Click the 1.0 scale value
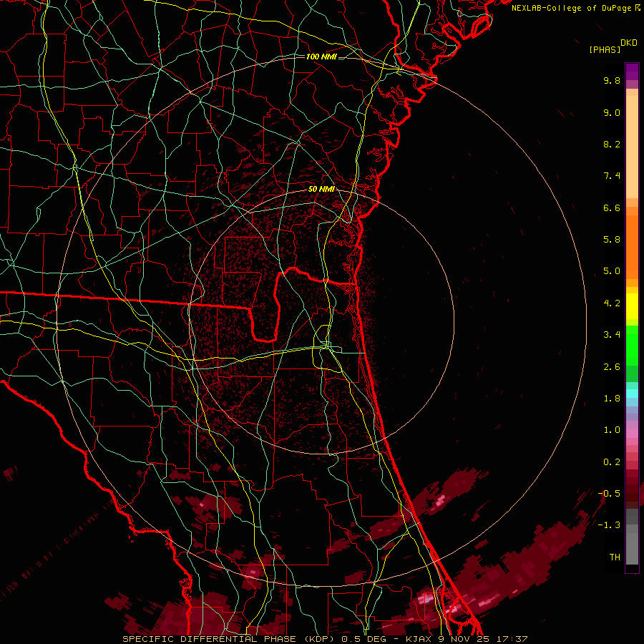This screenshot has height=644, width=644. (612, 430)
